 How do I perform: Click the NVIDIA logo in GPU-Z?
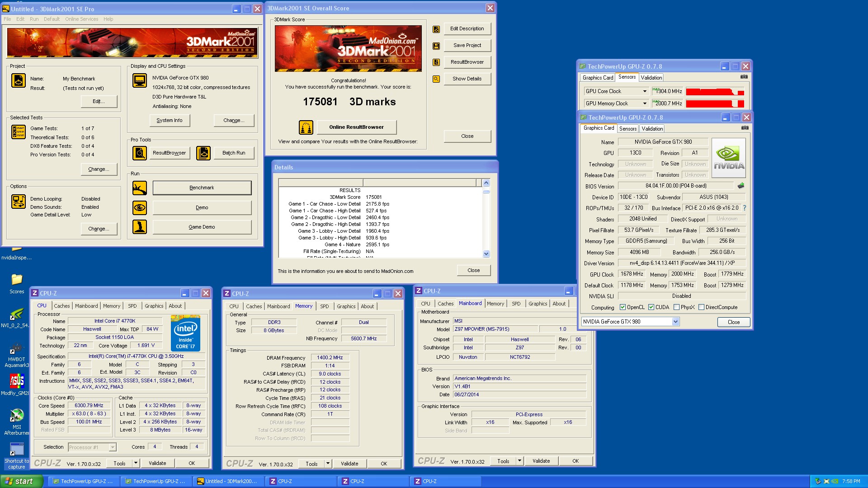point(729,158)
